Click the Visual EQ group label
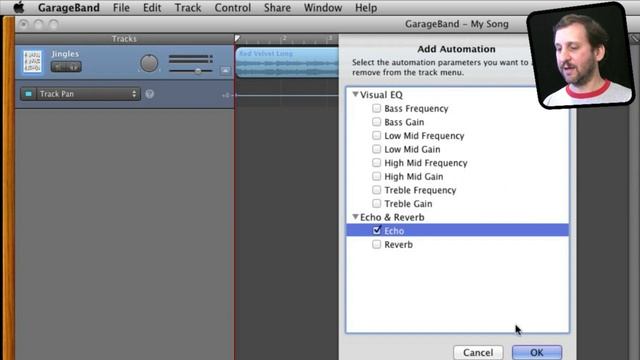Screen dimensions: 640x360 (381, 95)
